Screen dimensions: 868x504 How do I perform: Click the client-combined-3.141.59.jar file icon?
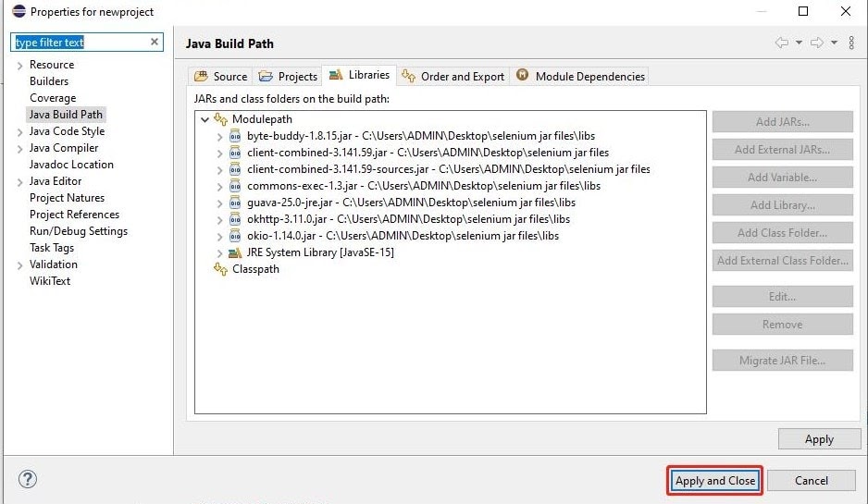tap(235, 153)
